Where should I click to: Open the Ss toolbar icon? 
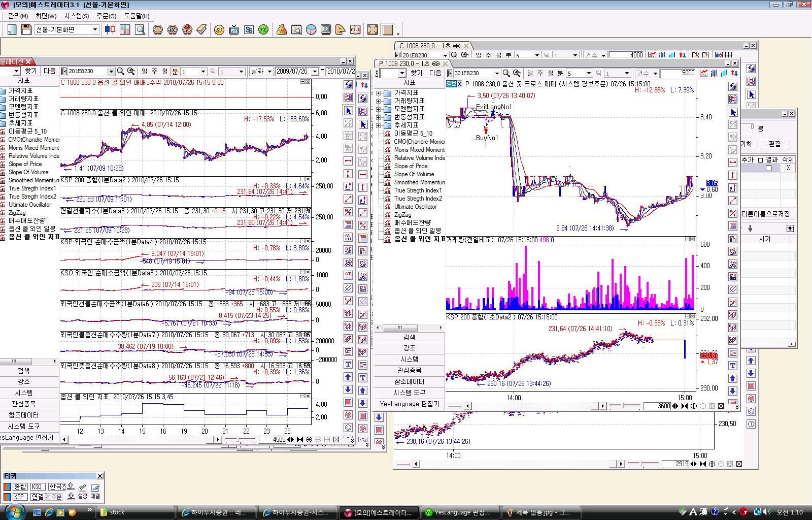pos(249,29)
